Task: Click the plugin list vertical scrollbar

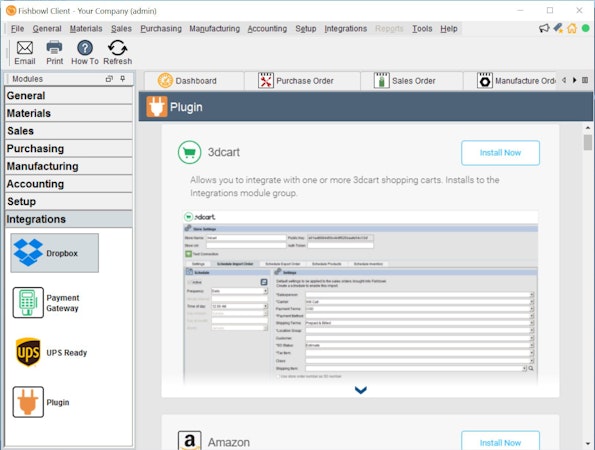Action: (x=587, y=285)
